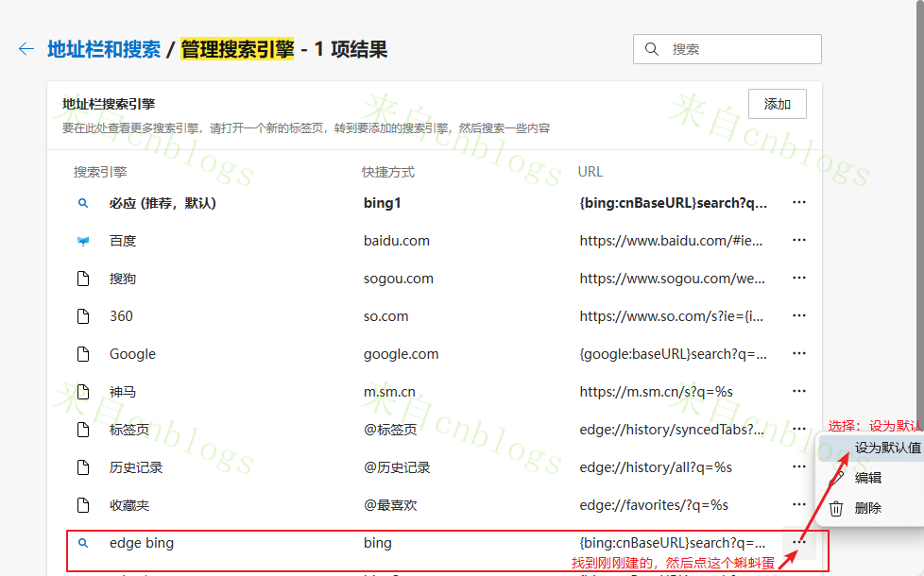Select the 360 engine name
Screen dimensions: 924x576
coord(121,316)
